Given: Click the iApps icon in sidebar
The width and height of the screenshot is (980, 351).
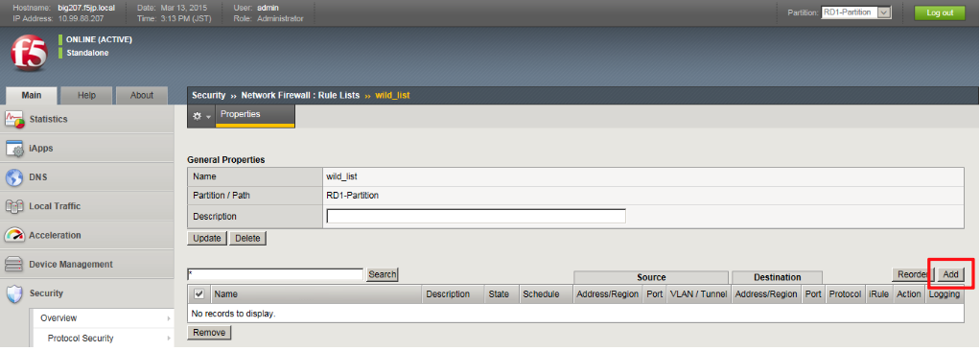Looking at the screenshot, I should click(x=14, y=149).
